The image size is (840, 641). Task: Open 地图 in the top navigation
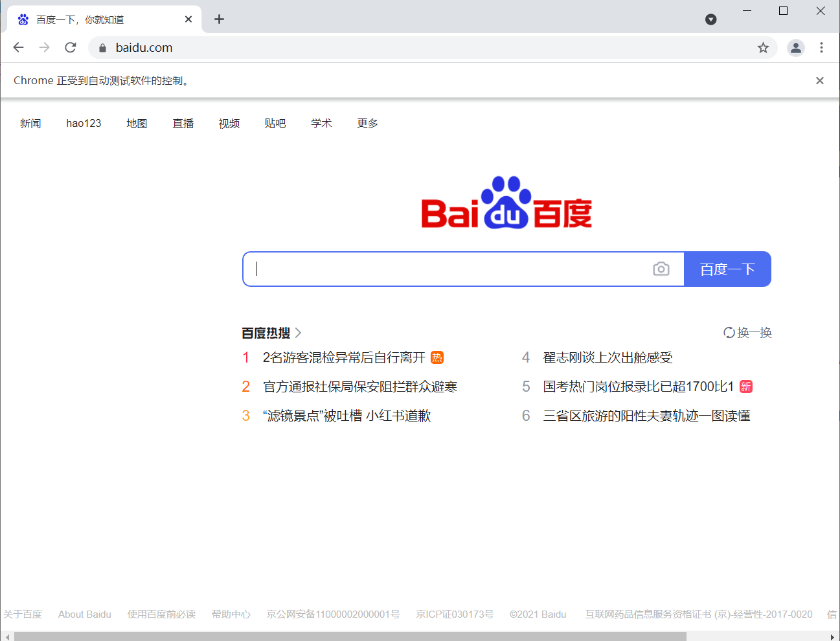[137, 123]
